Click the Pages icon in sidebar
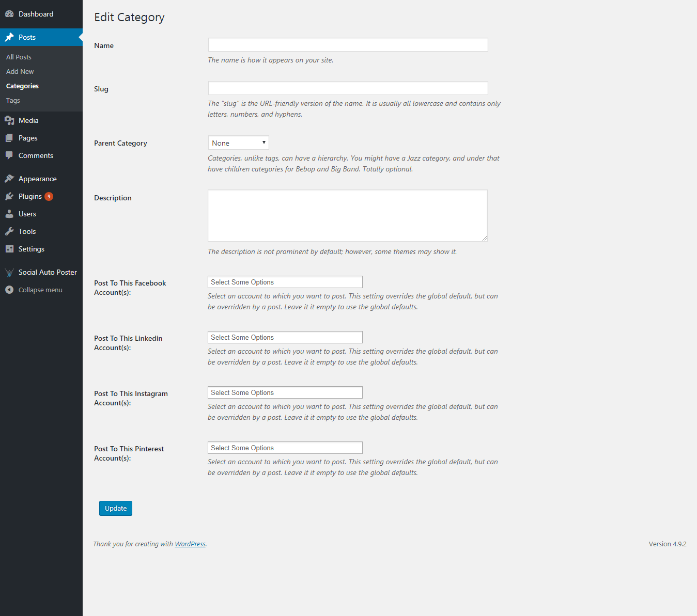This screenshot has width=697, height=616. pyautogui.click(x=9, y=138)
